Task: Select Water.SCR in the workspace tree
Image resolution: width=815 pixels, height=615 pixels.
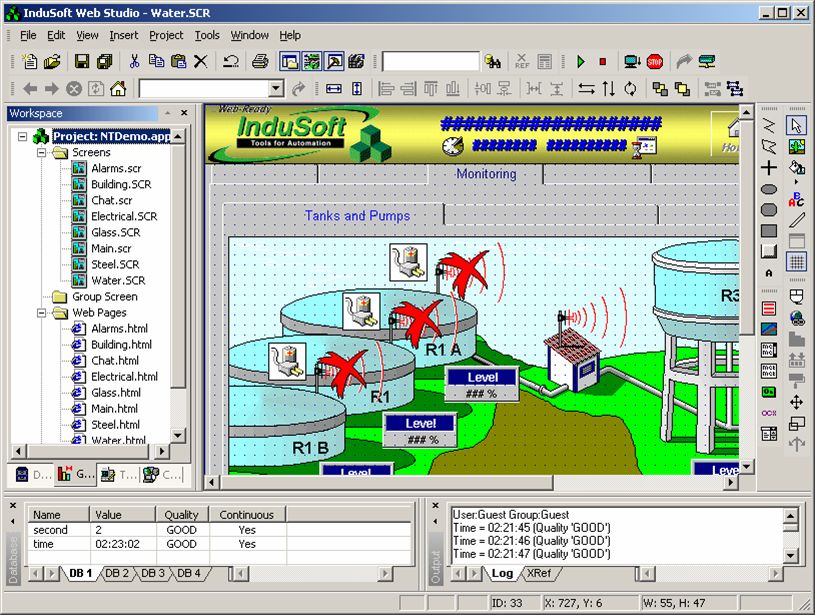Action: [x=118, y=281]
